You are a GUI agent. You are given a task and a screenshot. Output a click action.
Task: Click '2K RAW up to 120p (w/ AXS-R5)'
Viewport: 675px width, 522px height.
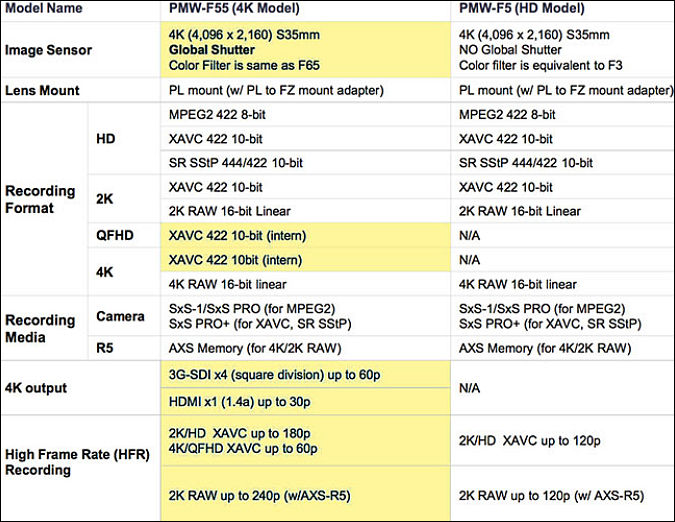coord(551,496)
